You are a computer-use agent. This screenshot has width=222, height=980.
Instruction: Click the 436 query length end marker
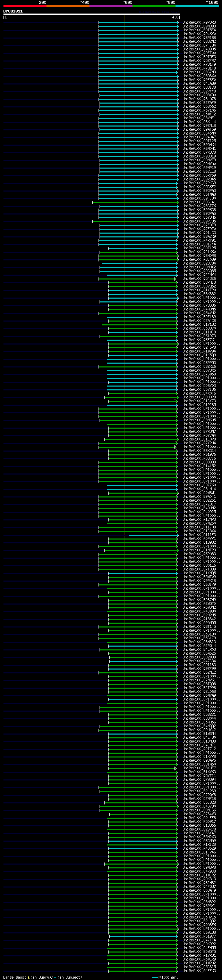175,17
